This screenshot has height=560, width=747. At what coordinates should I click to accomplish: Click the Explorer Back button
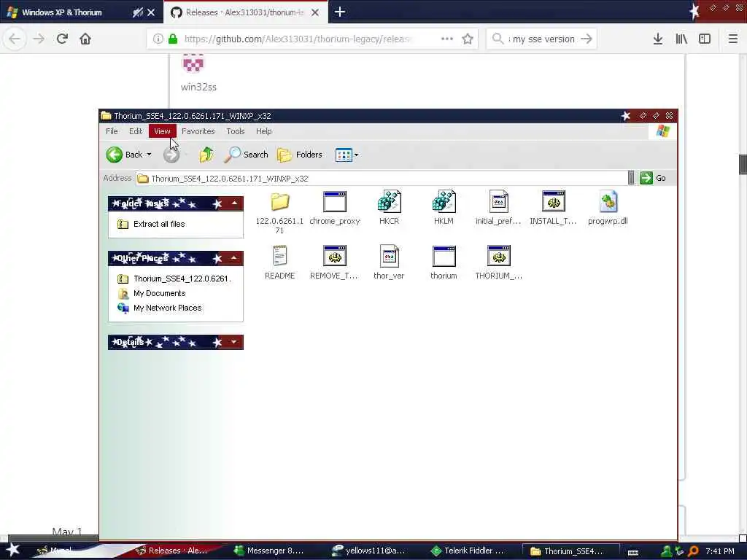coord(124,155)
